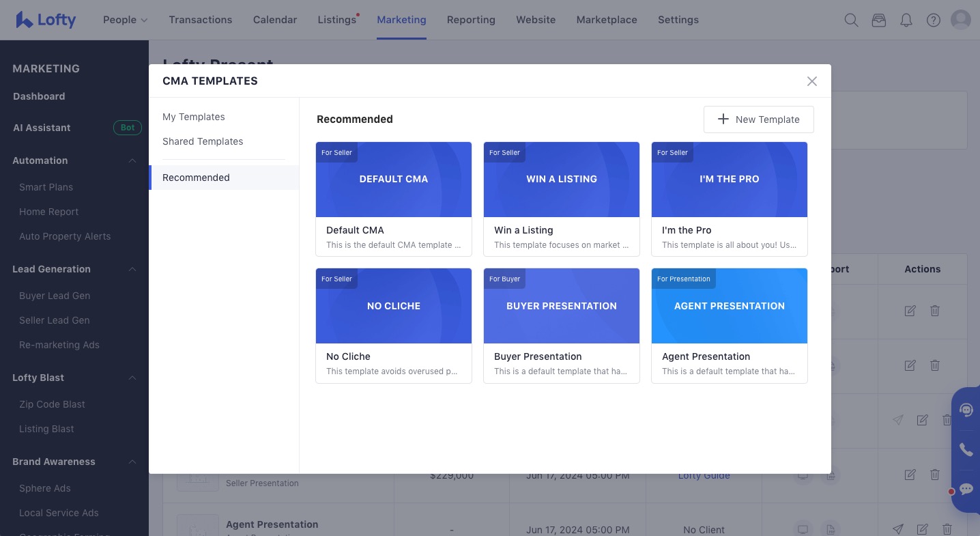Click the edit icon in Agent Presentation row
The image size is (980, 536).
[923, 529]
